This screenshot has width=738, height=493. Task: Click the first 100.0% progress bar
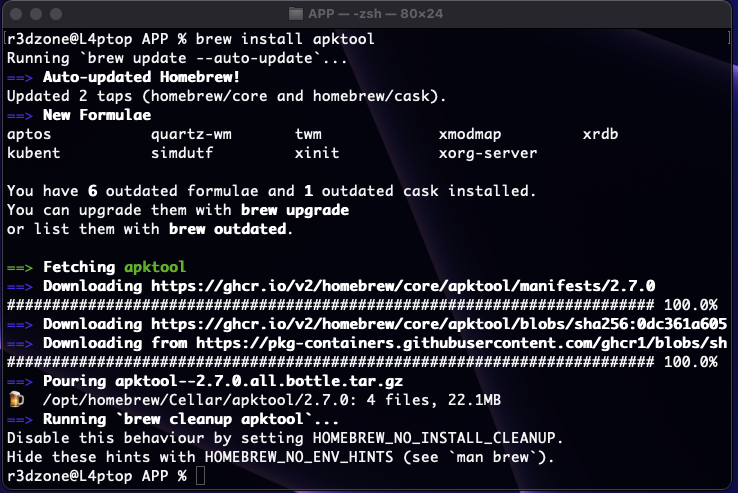pyautogui.click(x=362, y=305)
